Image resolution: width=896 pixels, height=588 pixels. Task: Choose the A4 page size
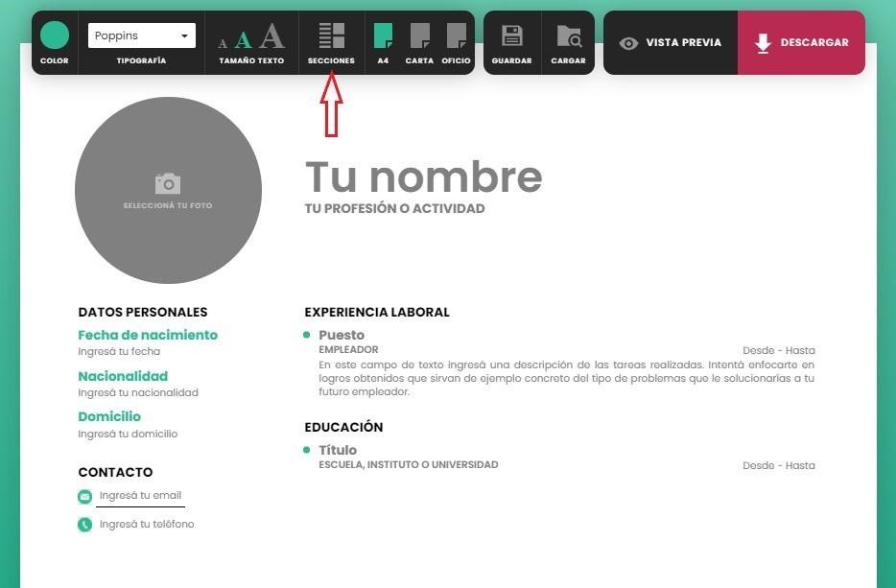[383, 35]
